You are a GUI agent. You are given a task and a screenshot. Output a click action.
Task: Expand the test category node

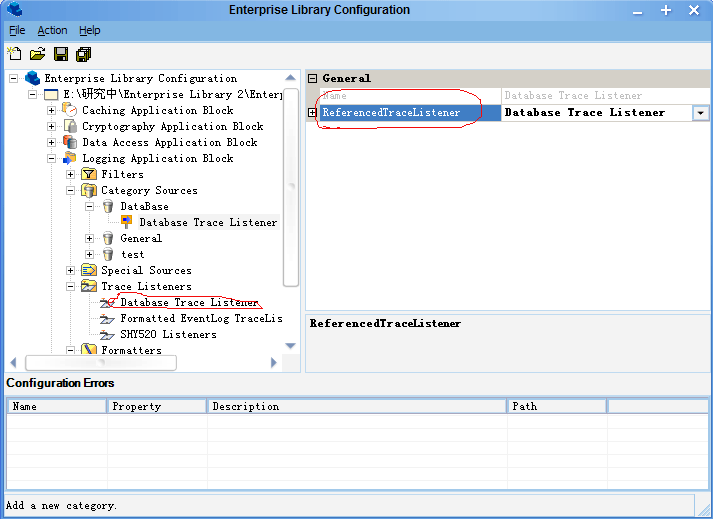89,254
